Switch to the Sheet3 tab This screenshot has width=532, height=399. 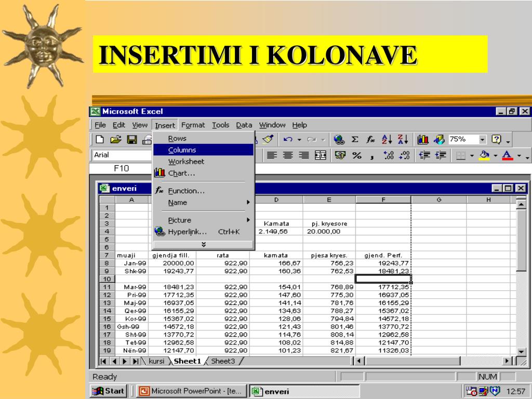(x=223, y=361)
